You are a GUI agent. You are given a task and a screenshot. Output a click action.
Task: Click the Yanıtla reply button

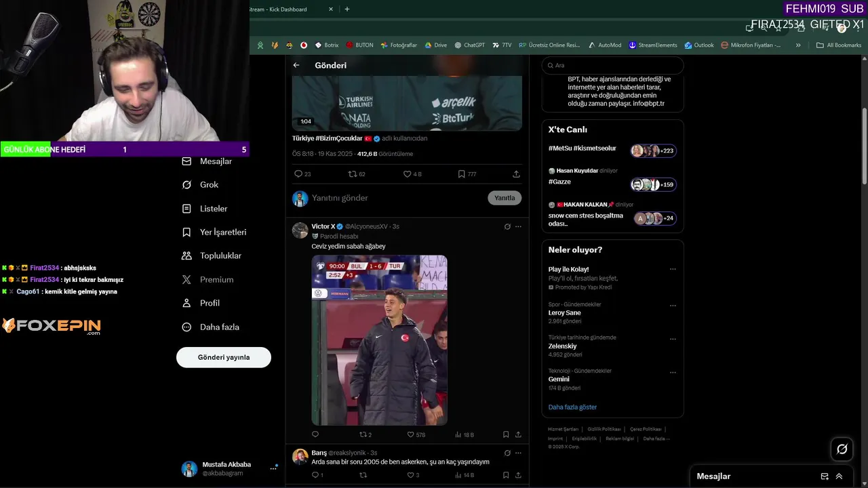(505, 198)
